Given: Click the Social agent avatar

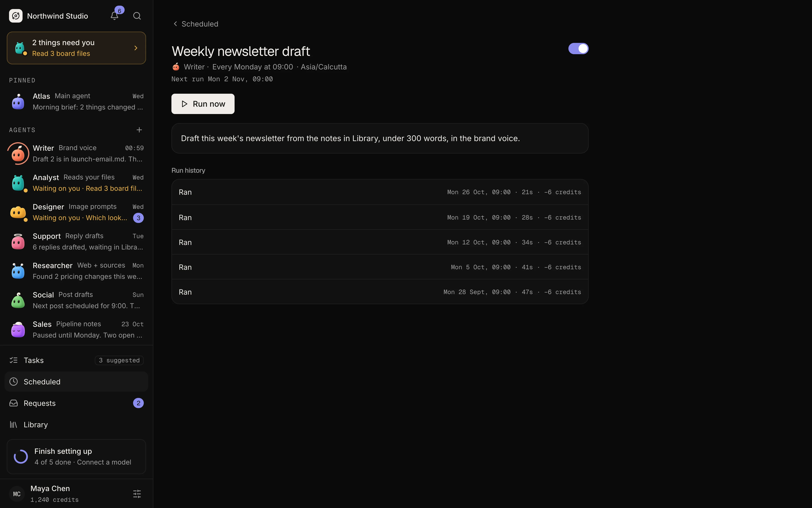Looking at the screenshot, I should 18,300.
